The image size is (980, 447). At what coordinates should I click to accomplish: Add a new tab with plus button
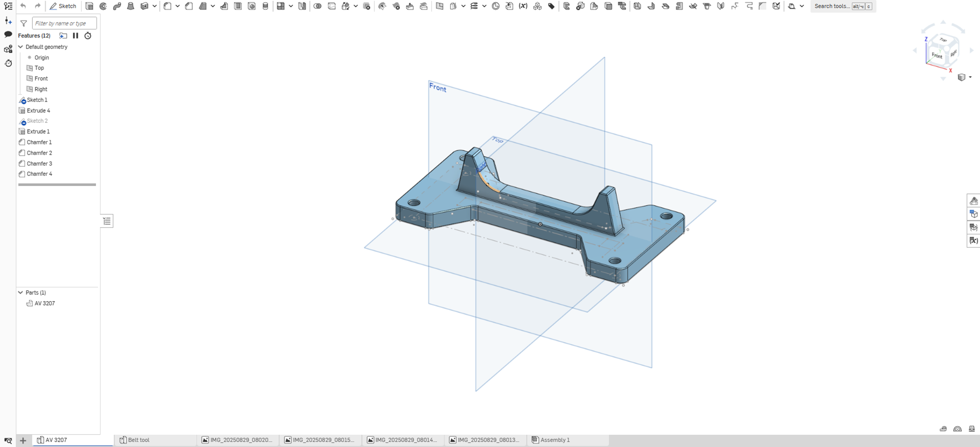point(23,440)
